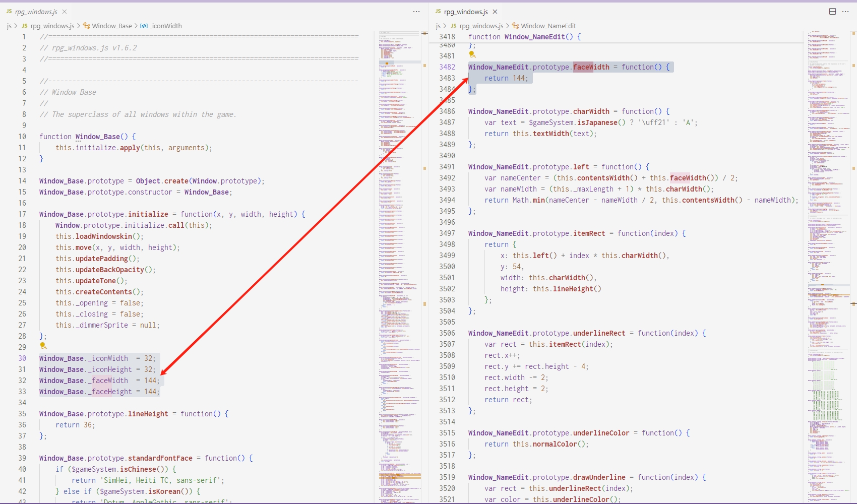This screenshot has height=504, width=857.
Task: Click faceWidth in the line 3482 definition
Action: [591, 67]
